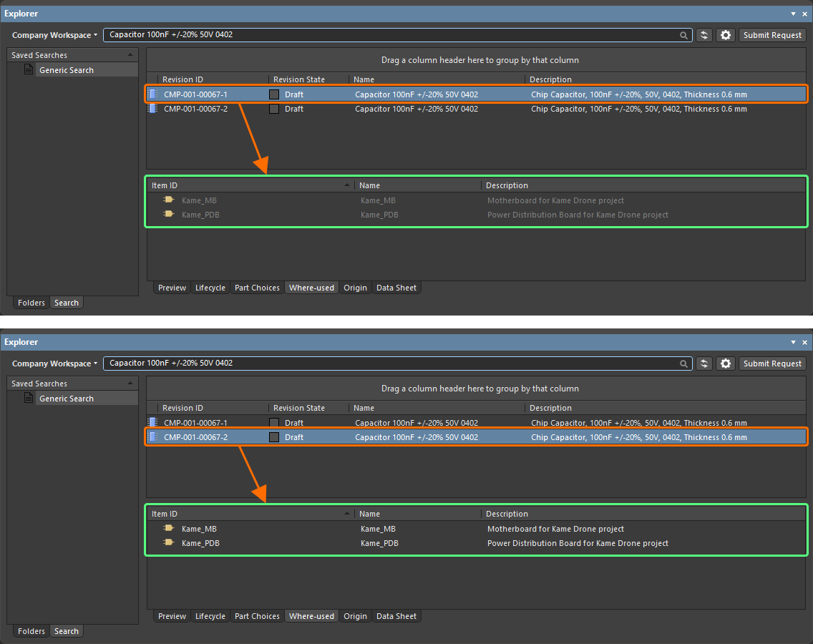Click the refresh icon in the lower Explorer panel
The image size is (813, 644).
[x=704, y=364]
